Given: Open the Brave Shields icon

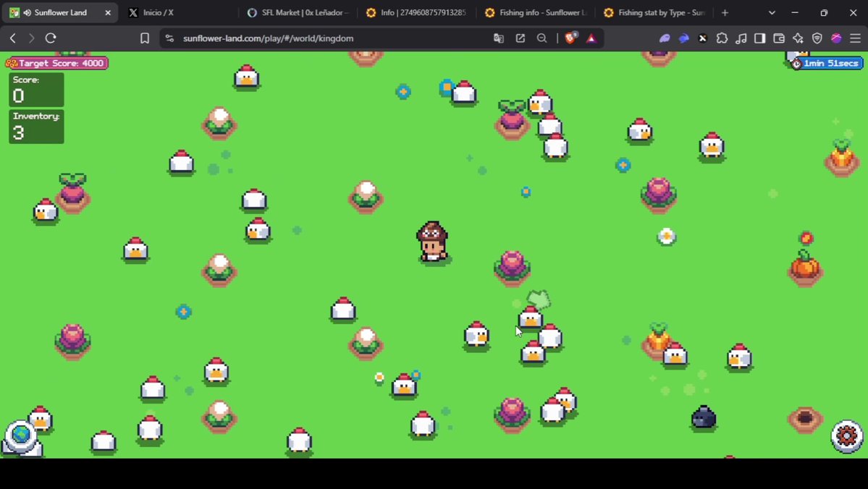Looking at the screenshot, I should click(x=570, y=38).
